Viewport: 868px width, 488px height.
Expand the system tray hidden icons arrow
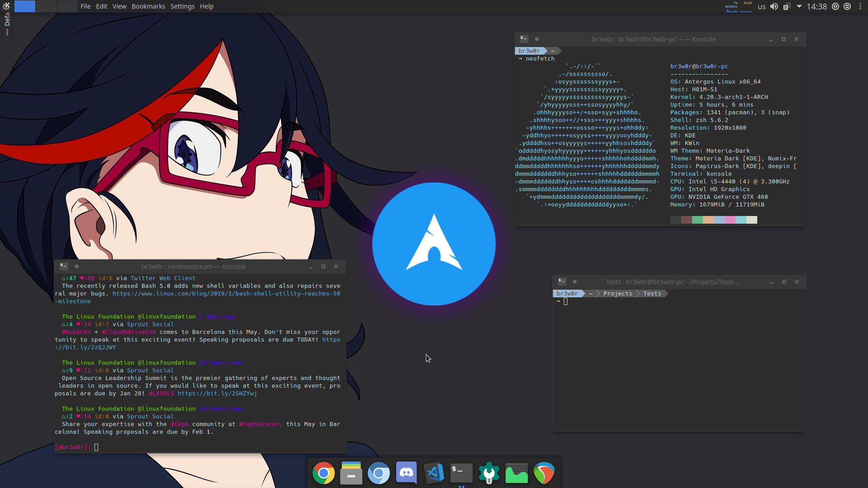[x=799, y=6]
